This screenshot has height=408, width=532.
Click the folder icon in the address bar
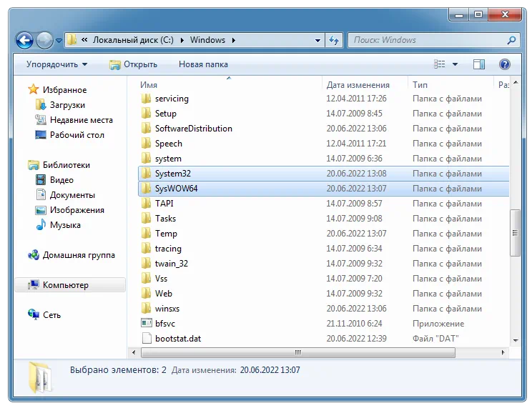(x=72, y=40)
